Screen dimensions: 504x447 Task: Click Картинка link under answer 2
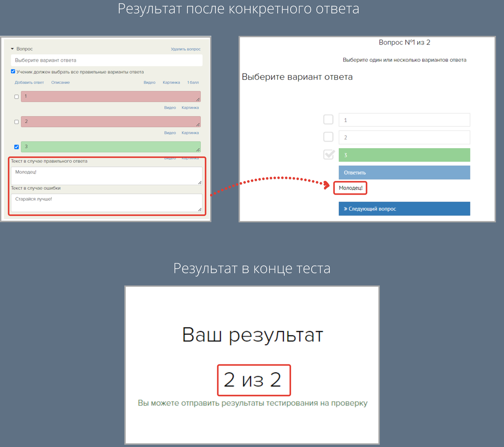click(x=190, y=133)
